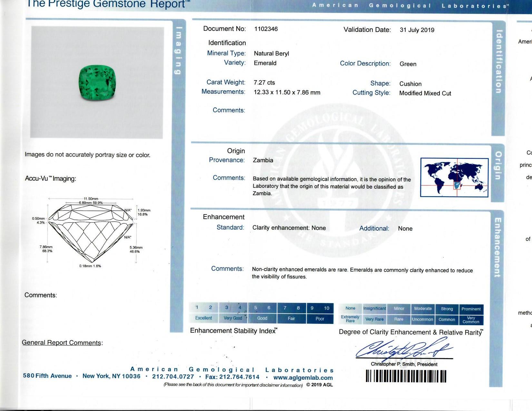
Task: Click the Excellent stability index cell
Action: (203, 318)
